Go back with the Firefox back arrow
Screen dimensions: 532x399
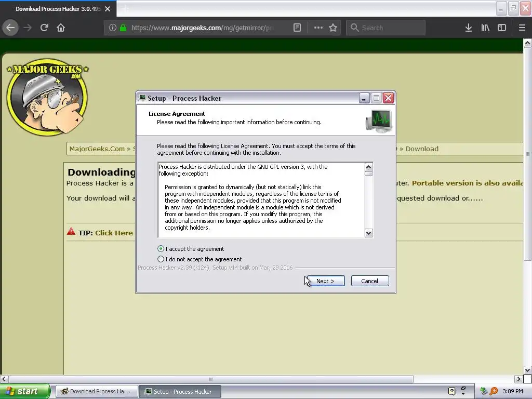pos(10,28)
